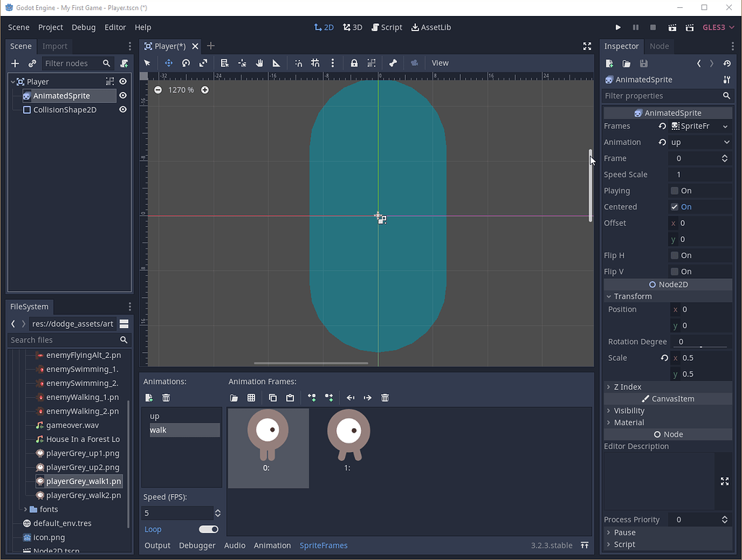Turn on Flip H for the sprite
This screenshot has width=742, height=560.
[675, 255]
